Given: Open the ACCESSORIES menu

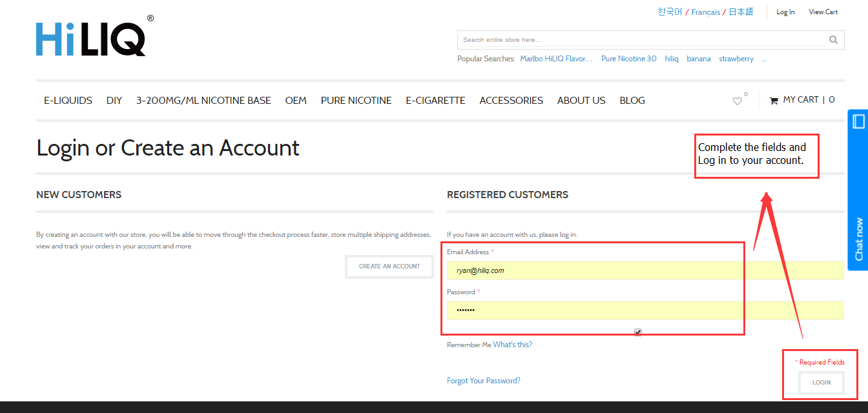Looking at the screenshot, I should 512,101.
